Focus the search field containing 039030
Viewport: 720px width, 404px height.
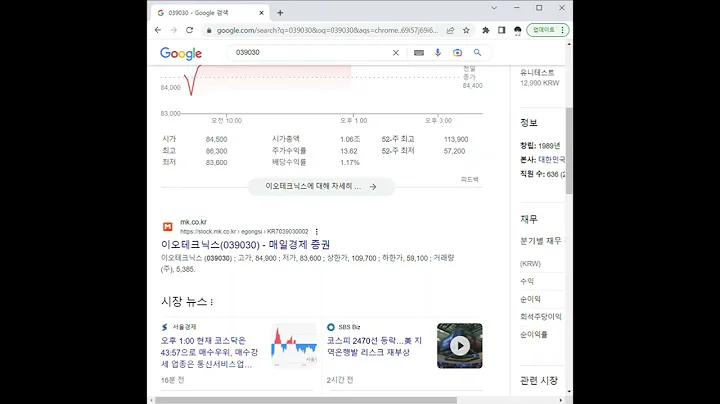310,52
